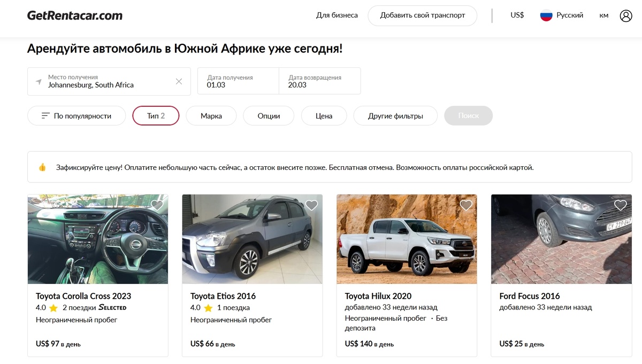
Task: Click Добавить свой транспорт button
Action: 423,16
